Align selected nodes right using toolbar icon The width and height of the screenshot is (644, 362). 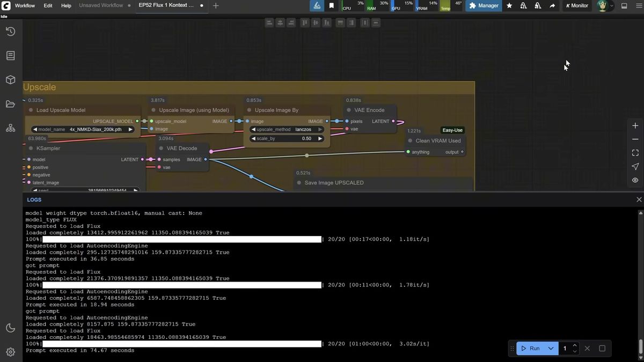pos(291,23)
